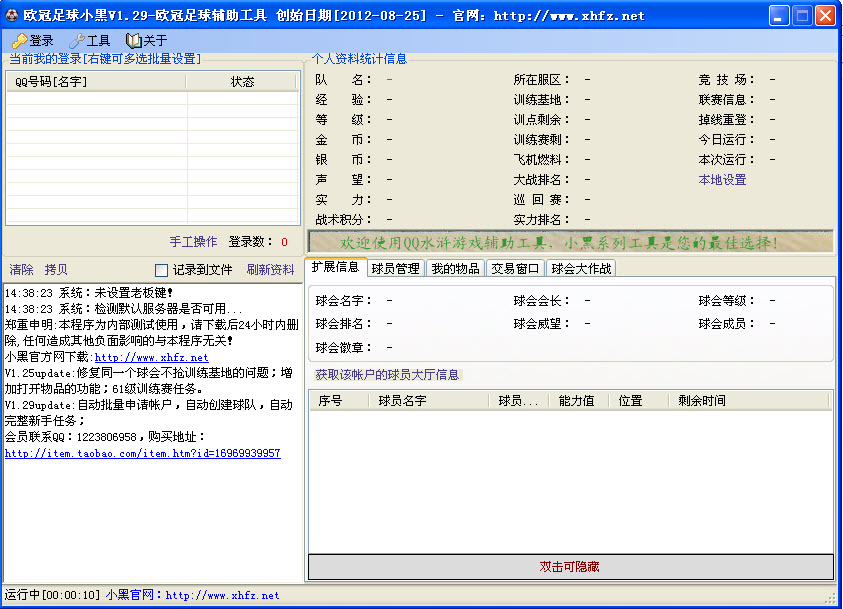Maximize the window using the title bar button
Viewport: 843px width, 609px height.
(802, 16)
